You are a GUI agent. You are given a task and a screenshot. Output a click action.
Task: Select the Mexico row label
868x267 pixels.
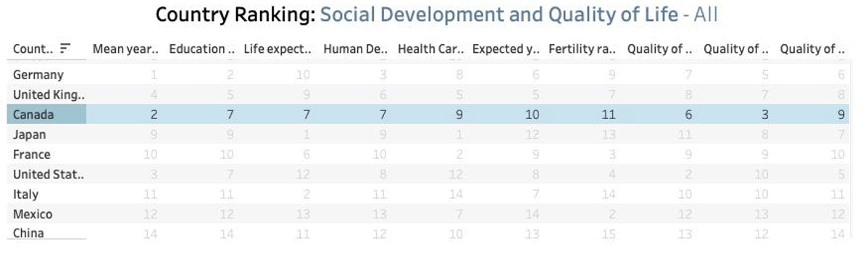pos(33,214)
